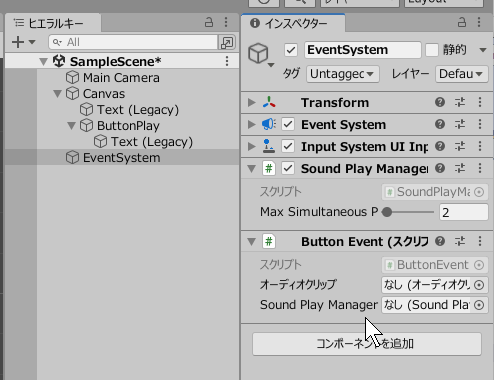The width and height of the screenshot is (494, 380).
Task: Expand Input System UI Input Module
Action: tap(252, 146)
